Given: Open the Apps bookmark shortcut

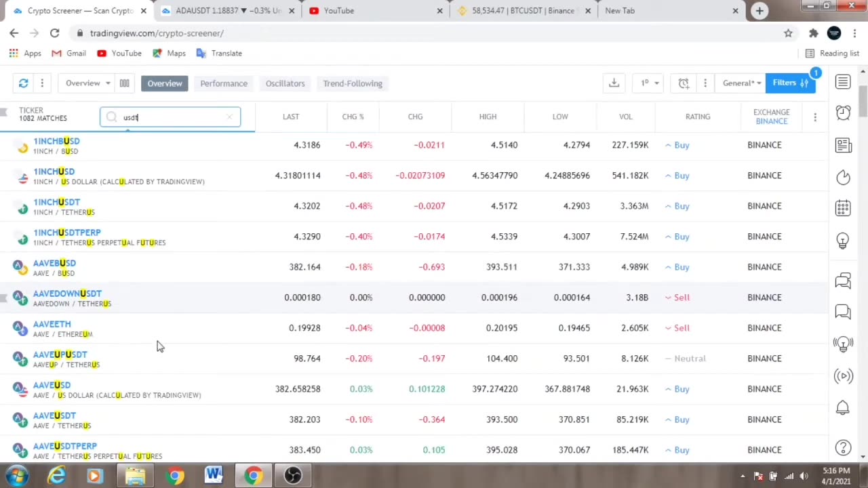Looking at the screenshot, I should point(25,53).
